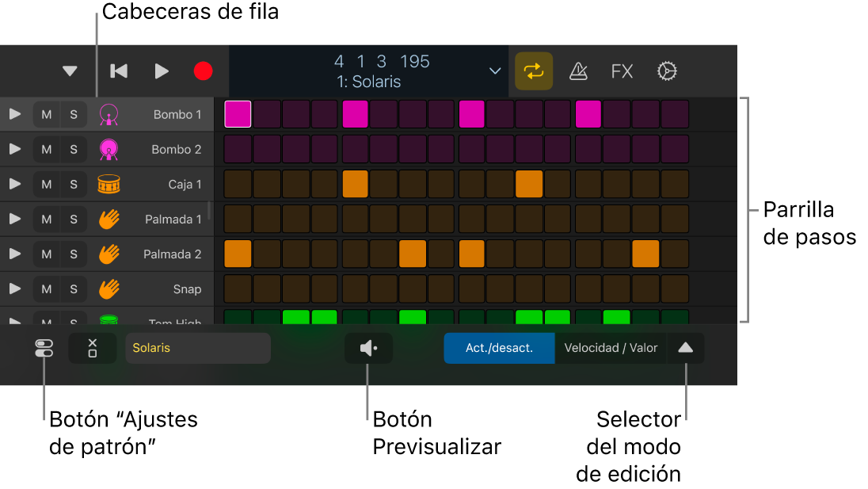Click the speaker preview icon
868x489 pixels.
pyautogui.click(x=368, y=348)
